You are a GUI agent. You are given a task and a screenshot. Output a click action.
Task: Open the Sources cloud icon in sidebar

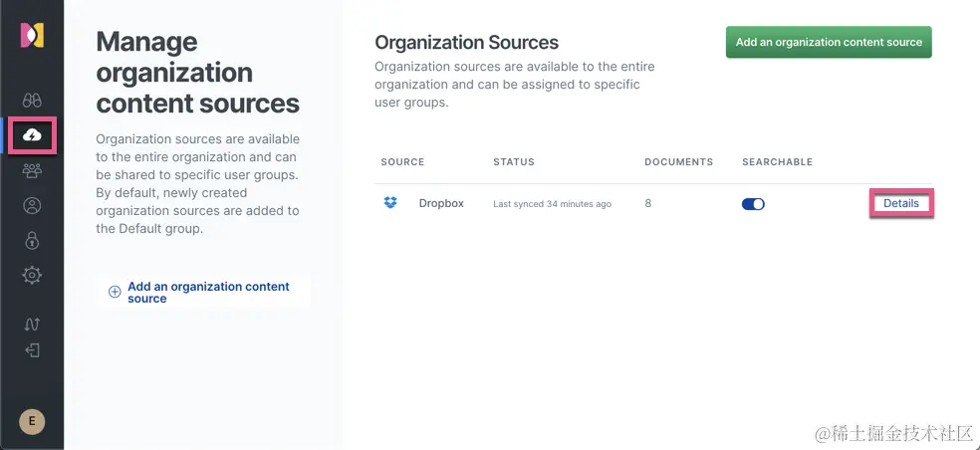coord(32,134)
